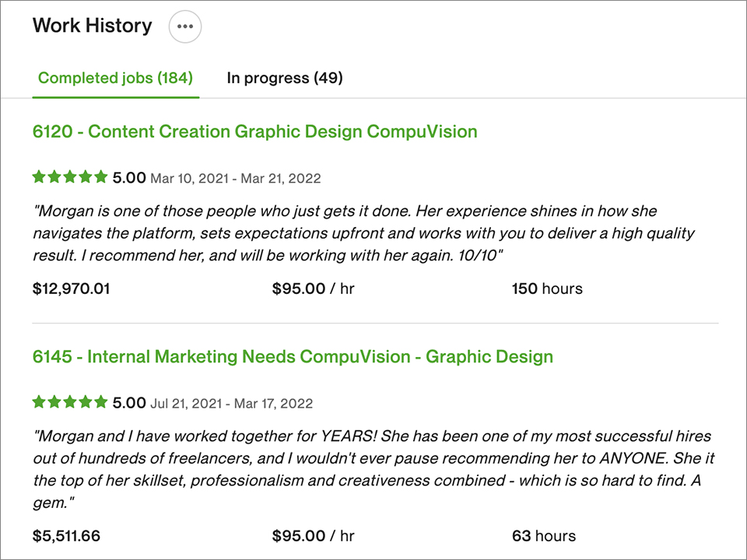Image resolution: width=747 pixels, height=560 pixels.
Task: Open the 6145 Internal Marketing Needs job link
Action: [x=293, y=357]
